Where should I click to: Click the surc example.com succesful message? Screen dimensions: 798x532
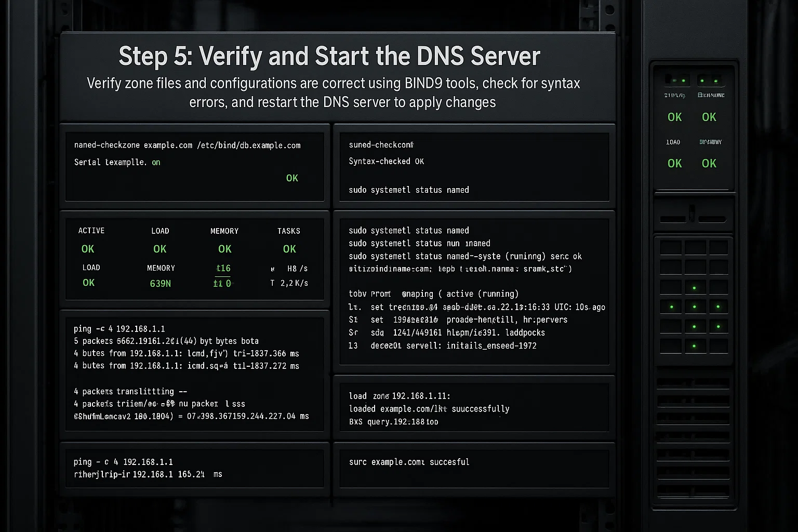pos(409,461)
